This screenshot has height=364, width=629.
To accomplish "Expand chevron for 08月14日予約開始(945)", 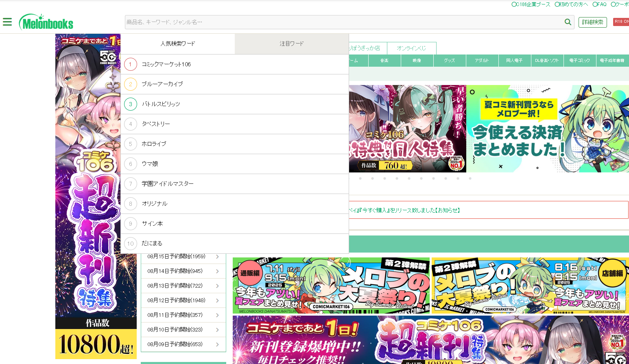I will [218, 271].
